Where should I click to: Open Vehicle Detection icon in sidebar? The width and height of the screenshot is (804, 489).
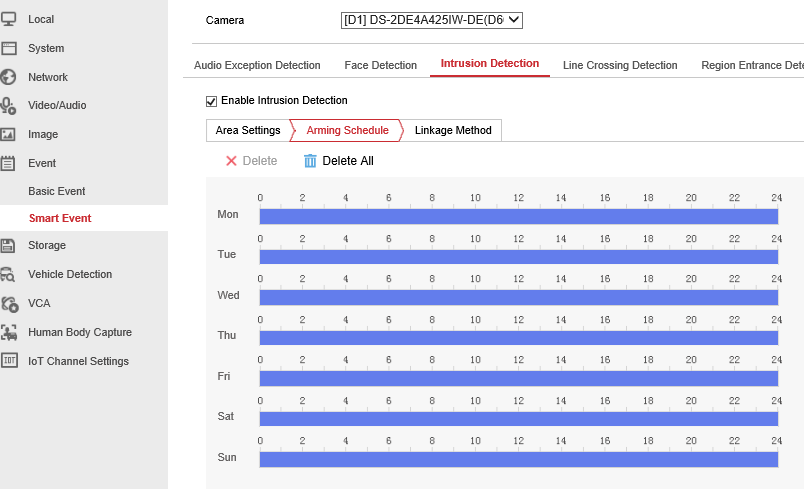(9, 274)
